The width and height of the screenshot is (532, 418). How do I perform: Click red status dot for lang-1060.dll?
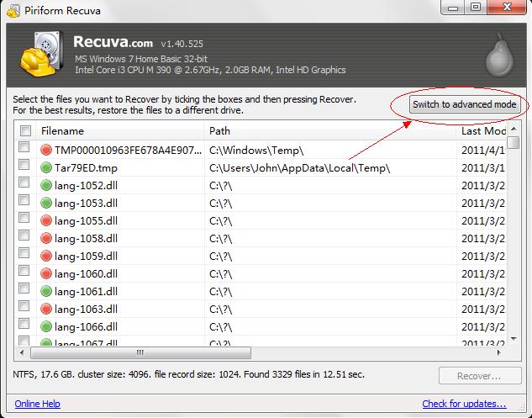(45, 273)
